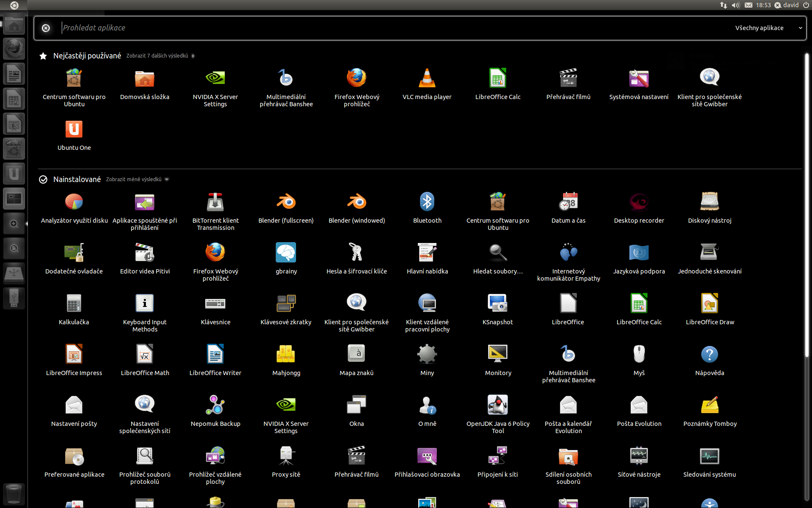This screenshot has height=508, width=812.
Task: Click Nejčastěji používané section header
Action: [87, 56]
